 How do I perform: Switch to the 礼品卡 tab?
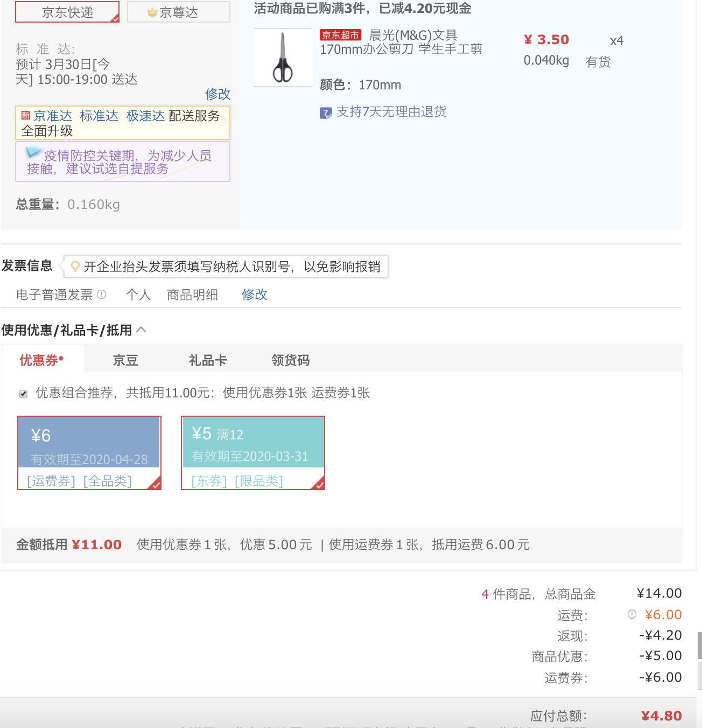(x=208, y=360)
